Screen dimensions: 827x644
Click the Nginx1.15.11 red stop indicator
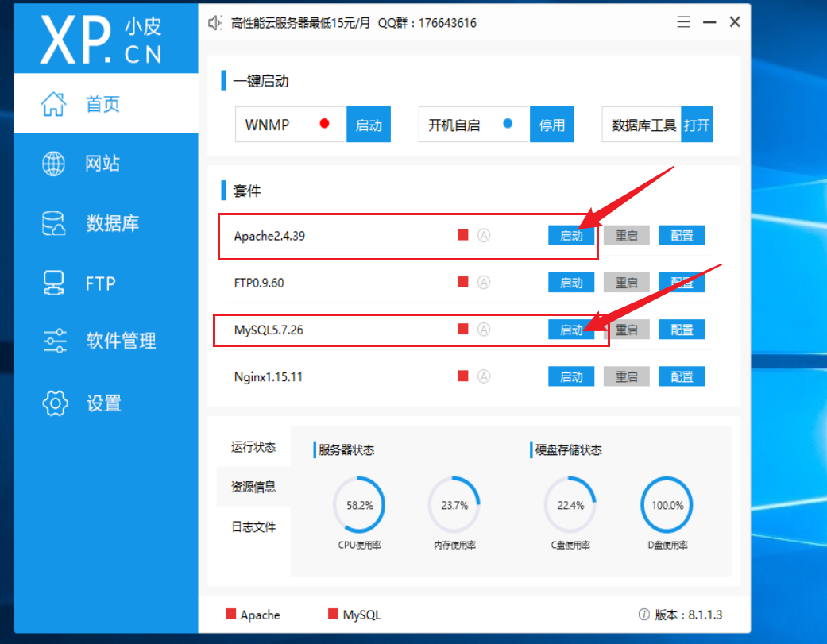(463, 376)
